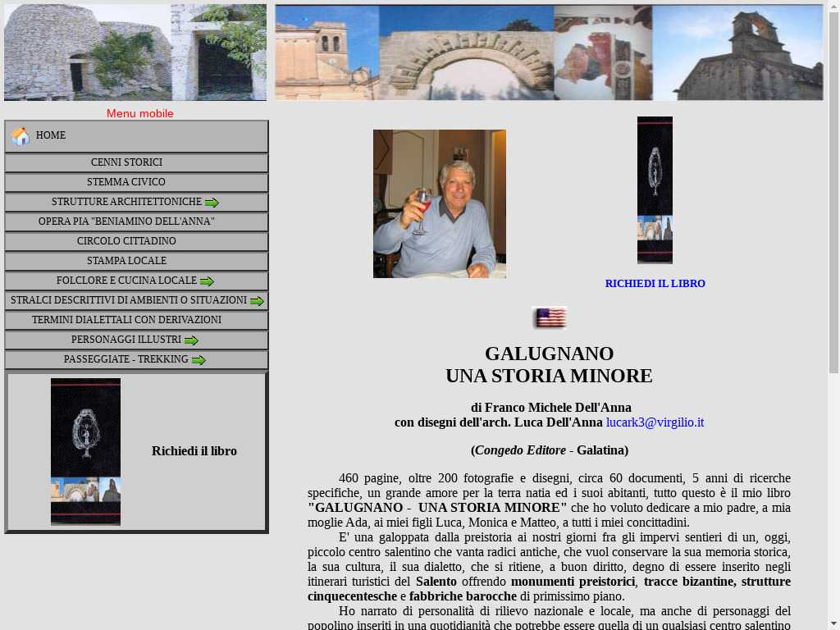Click the "(Congedo Editore - Galatina)" publisher text
Viewport: 840px width, 630px height.
550,450
